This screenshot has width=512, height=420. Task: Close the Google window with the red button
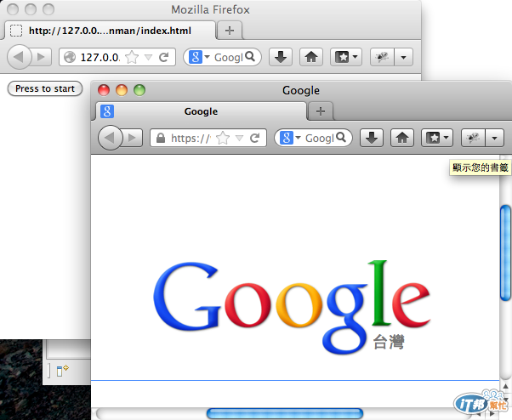(104, 90)
